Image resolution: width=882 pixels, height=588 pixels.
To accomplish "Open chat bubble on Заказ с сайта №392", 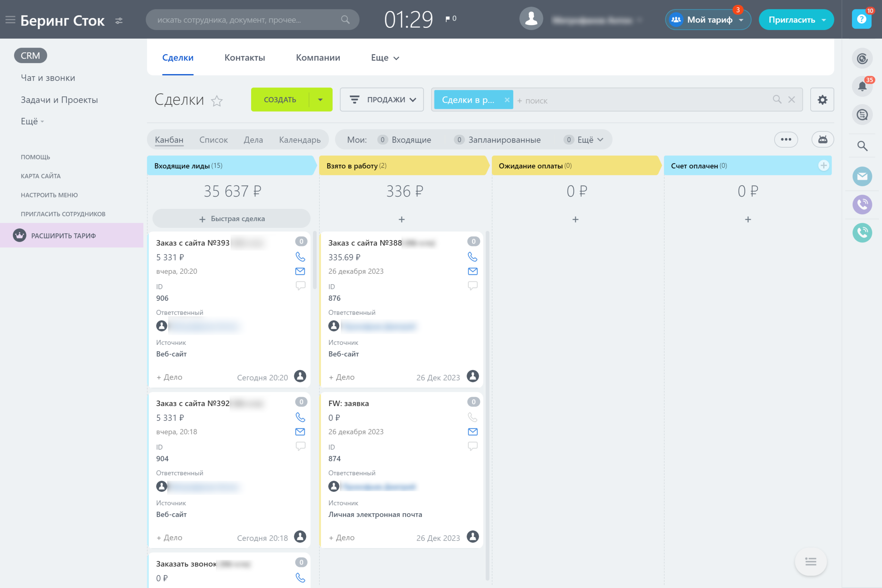I will coord(300,446).
